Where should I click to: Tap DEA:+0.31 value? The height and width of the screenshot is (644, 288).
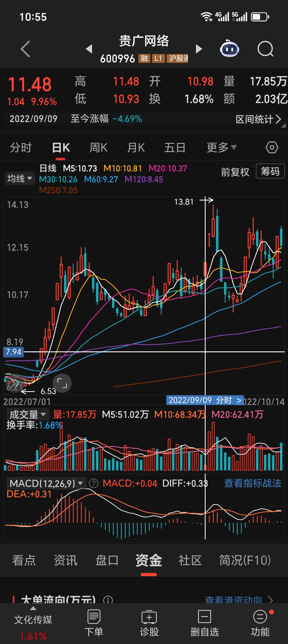coord(29,494)
